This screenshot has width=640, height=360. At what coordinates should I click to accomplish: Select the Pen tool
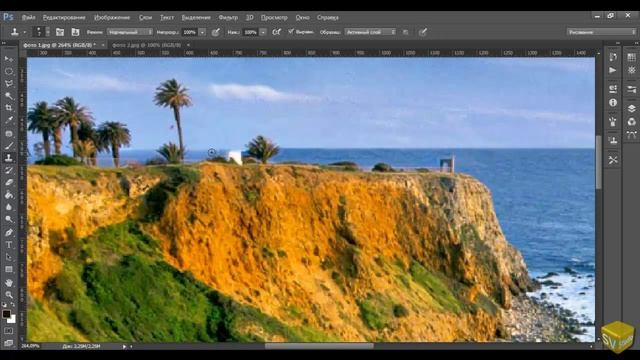point(9,233)
